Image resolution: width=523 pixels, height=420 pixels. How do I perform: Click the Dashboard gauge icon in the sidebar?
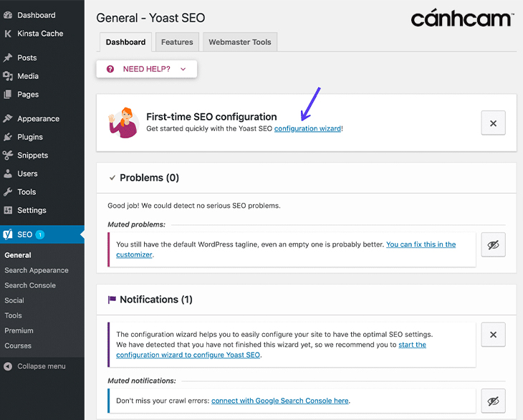(x=8, y=15)
